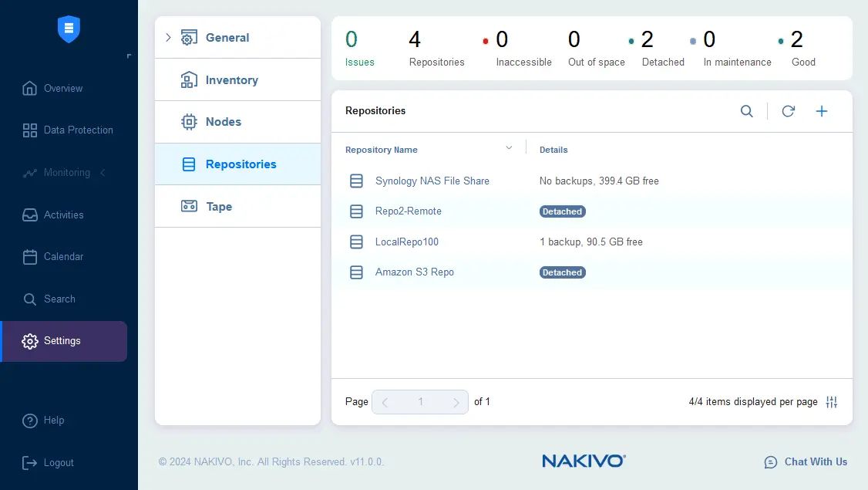
Task: Open the Calendar menu item
Action: pos(64,257)
